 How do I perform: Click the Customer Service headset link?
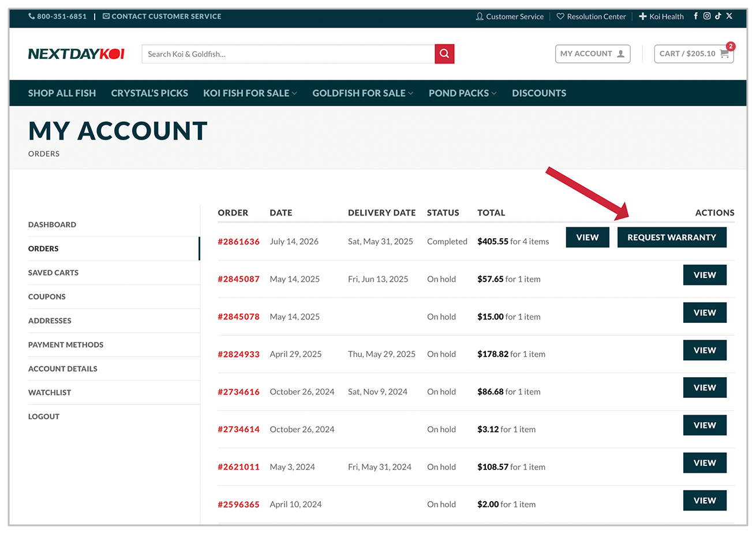coord(510,16)
